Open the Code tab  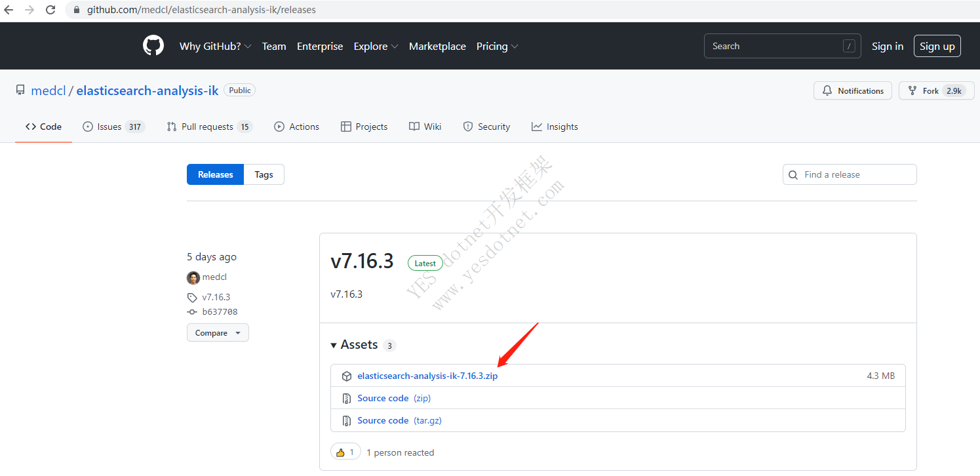click(43, 127)
